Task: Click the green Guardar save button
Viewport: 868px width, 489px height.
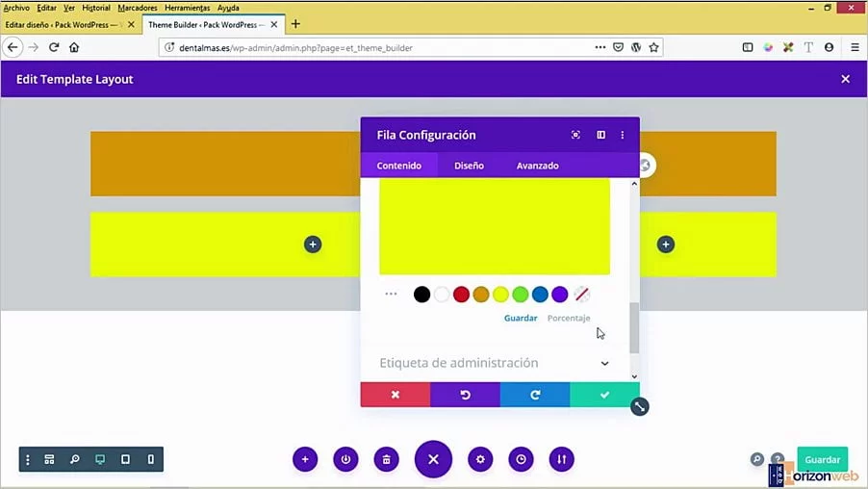Action: [x=822, y=460]
